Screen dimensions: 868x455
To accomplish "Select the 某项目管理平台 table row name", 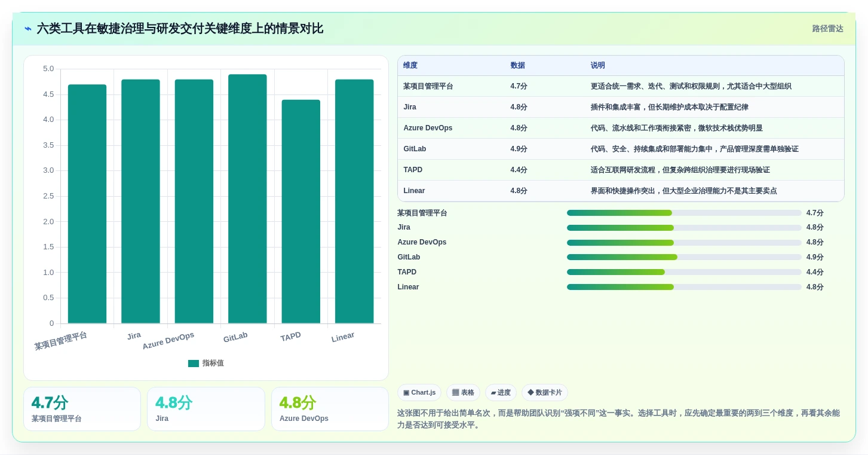I will [428, 86].
